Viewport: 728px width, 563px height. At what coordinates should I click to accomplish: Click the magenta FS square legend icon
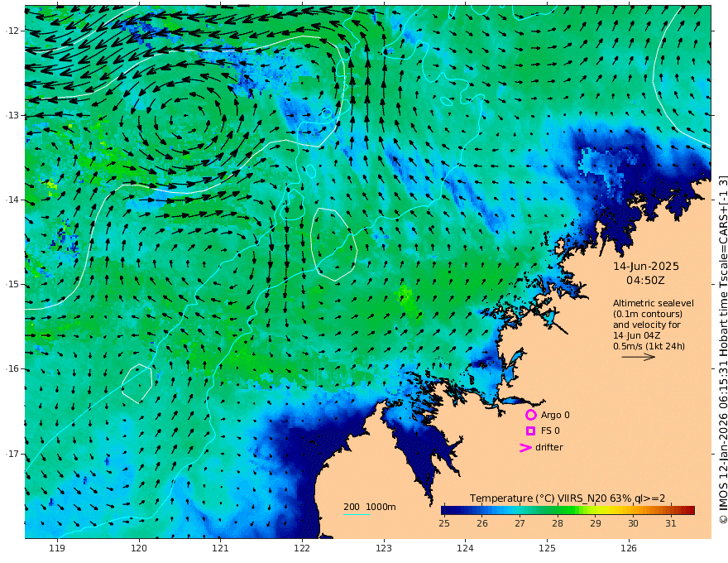coord(530,431)
